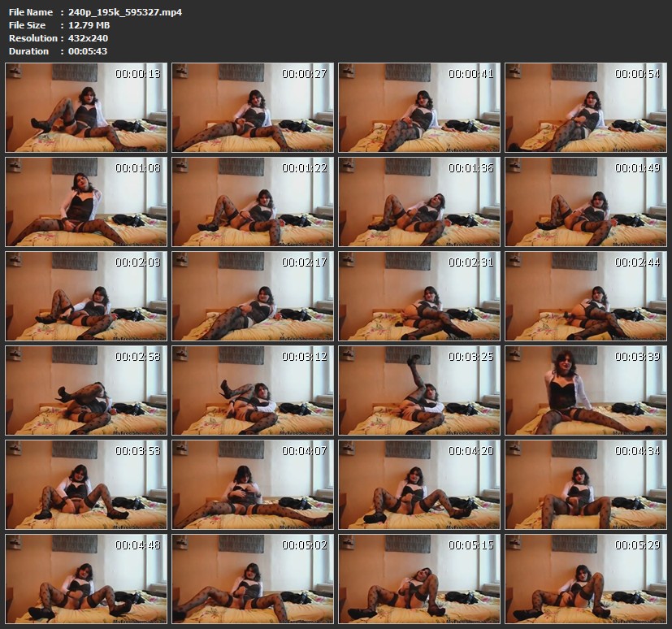The image size is (672, 629).
Task: Click the frame timestamped 00:01:08
Action: 86,202
